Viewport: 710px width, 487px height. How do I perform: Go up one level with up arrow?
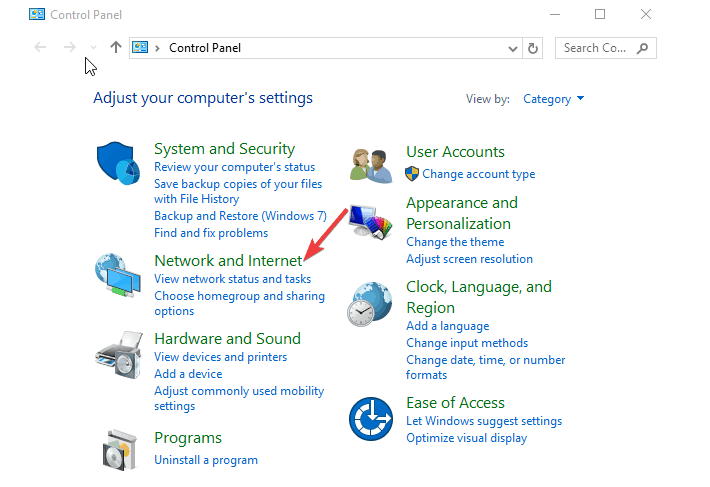(116, 47)
